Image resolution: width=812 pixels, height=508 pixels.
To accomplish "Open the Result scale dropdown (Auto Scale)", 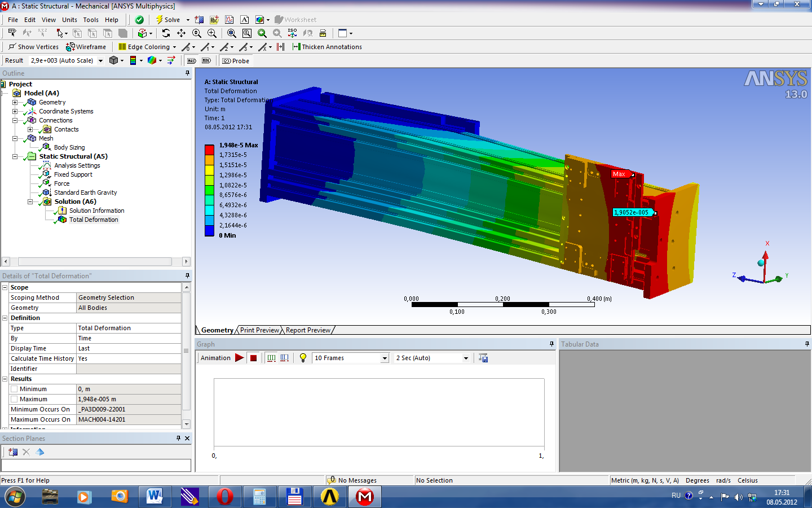I will [101, 61].
